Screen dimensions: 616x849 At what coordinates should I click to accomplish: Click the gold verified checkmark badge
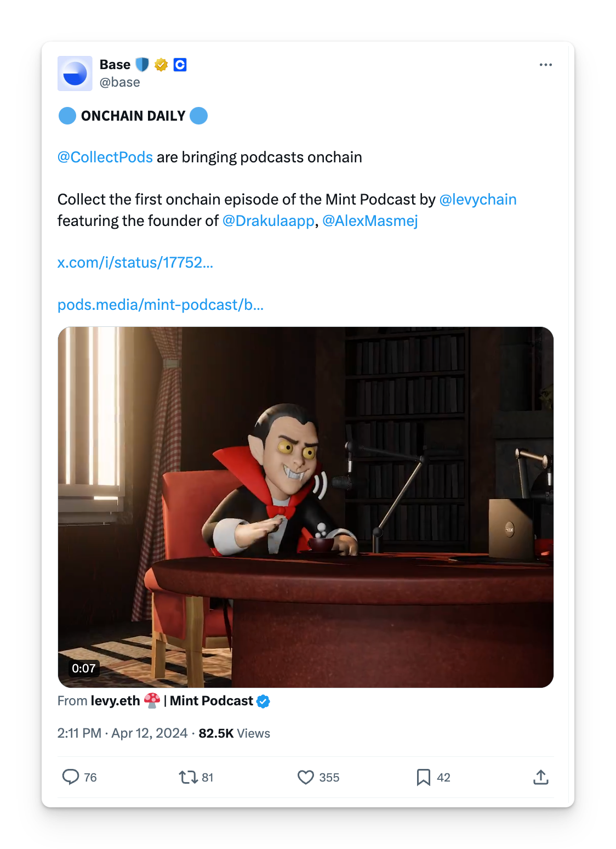click(x=161, y=65)
